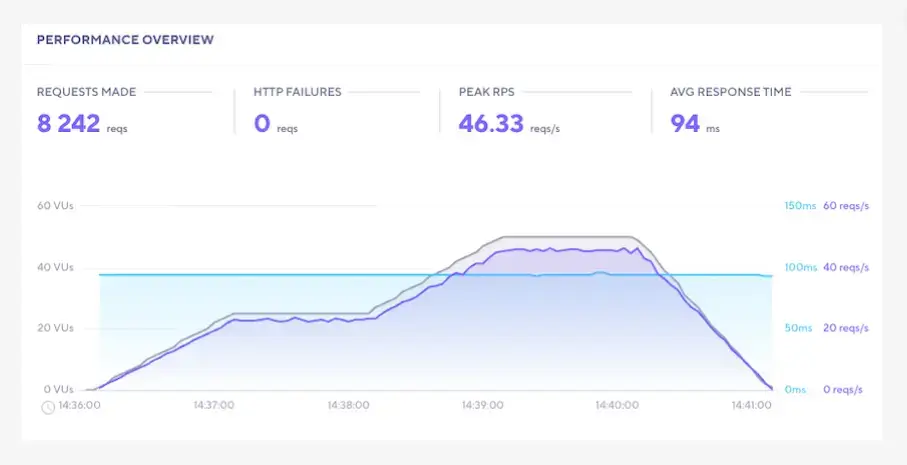
Task: Click the 46.33 peak RPS value
Action: click(491, 123)
